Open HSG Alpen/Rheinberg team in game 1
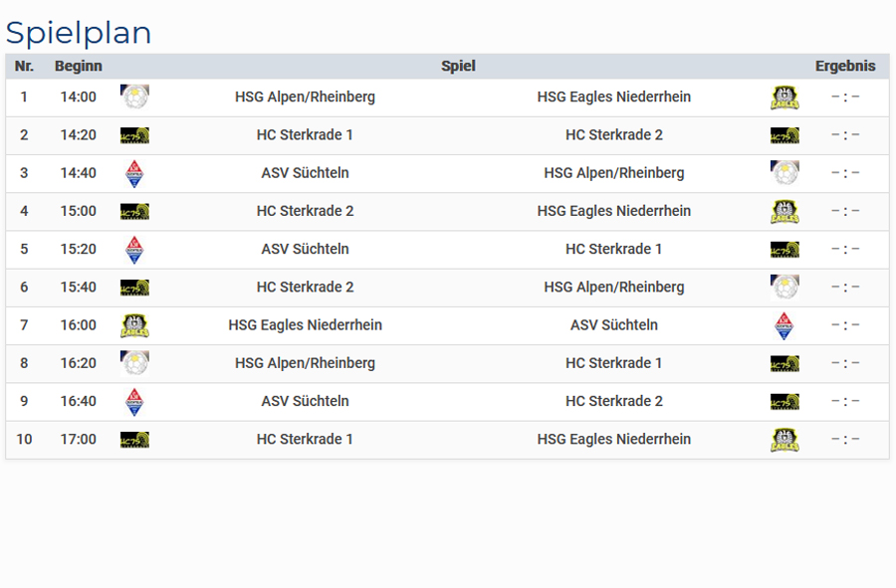 pos(306,98)
